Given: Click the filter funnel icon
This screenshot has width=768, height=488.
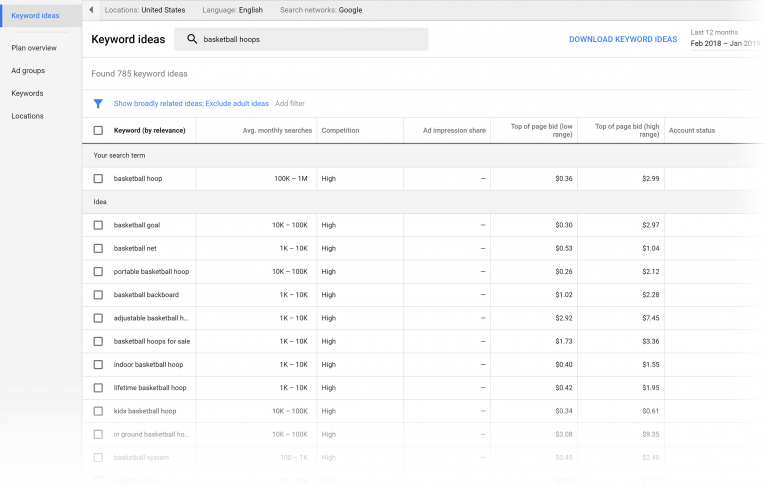Looking at the screenshot, I should click(x=98, y=103).
